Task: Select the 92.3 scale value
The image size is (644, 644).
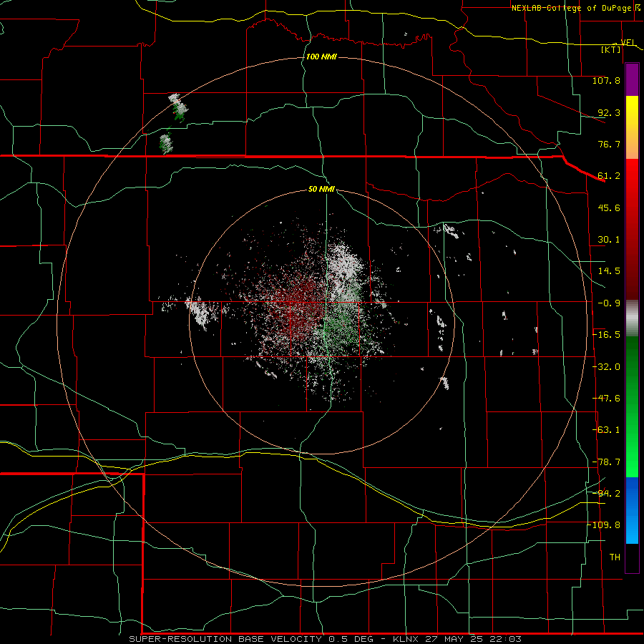Action: pyautogui.click(x=609, y=112)
